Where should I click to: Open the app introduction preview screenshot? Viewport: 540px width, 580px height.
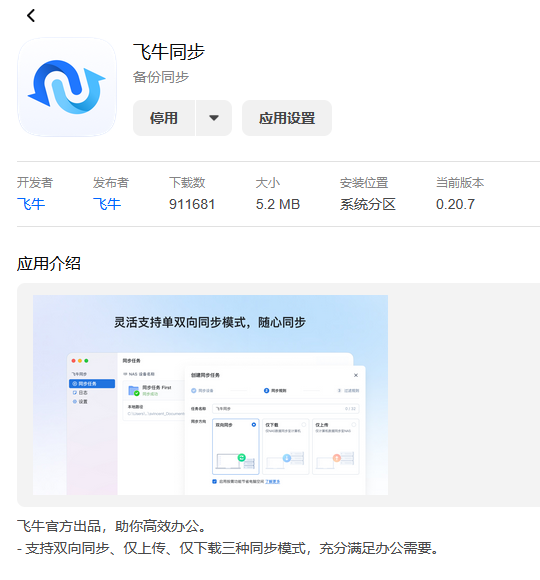click(x=210, y=395)
